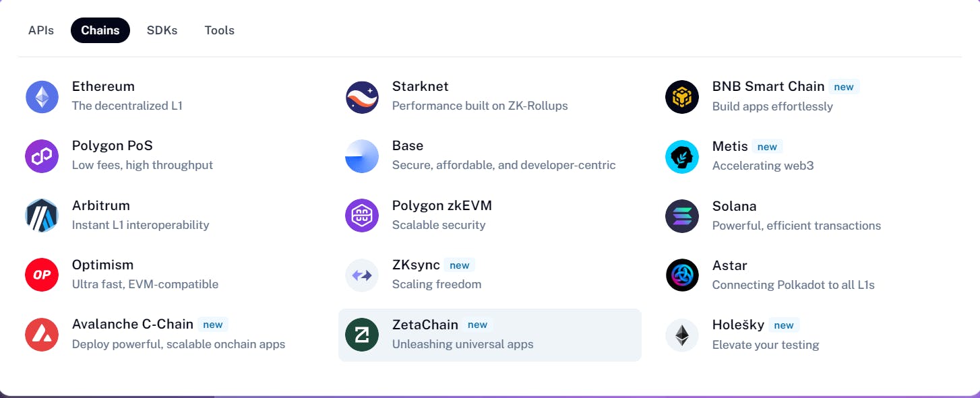
Task: Click the Astar logo icon
Action: pyautogui.click(x=681, y=275)
